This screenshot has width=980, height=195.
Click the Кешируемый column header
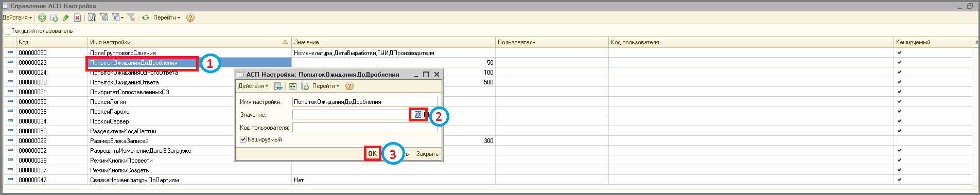pos(933,42)
